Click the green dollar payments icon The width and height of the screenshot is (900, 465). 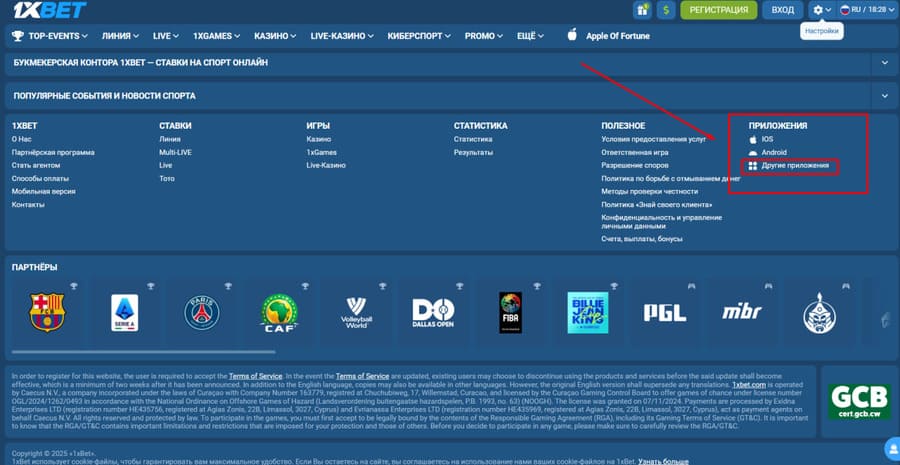click(666, 10)
